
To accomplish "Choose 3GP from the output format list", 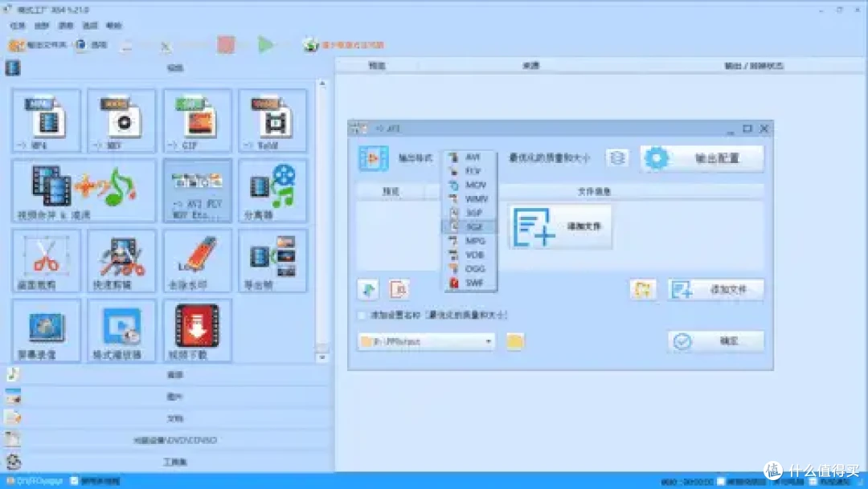I will (469, 213).
